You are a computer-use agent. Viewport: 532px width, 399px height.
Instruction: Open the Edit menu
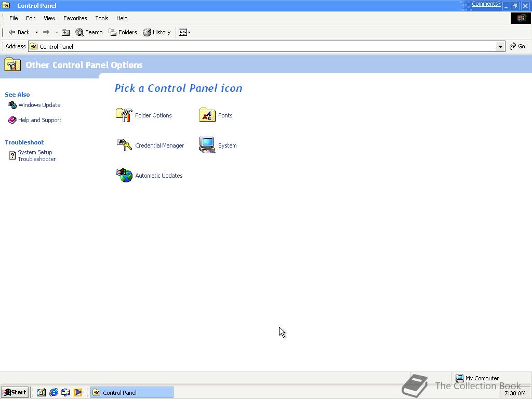click(31, 18)
